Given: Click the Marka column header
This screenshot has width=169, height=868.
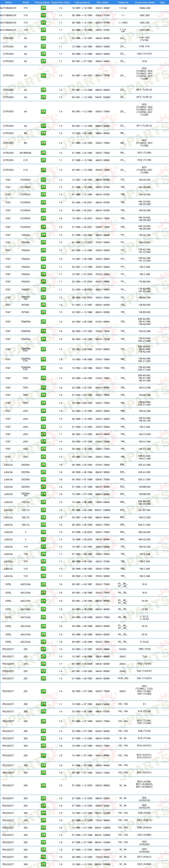Looking at the screenshot, I should tap(8, 2).
